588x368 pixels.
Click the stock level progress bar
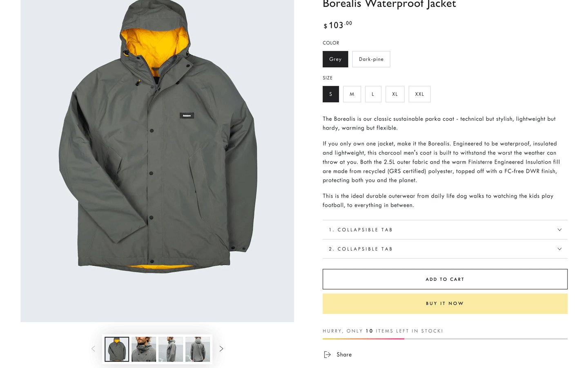pos(445,339)
